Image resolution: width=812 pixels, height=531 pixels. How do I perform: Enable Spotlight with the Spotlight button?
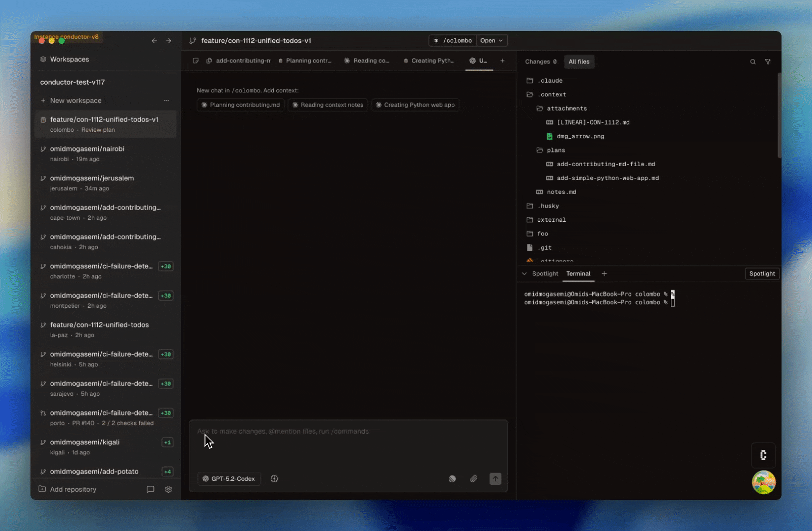click(761, 274)
